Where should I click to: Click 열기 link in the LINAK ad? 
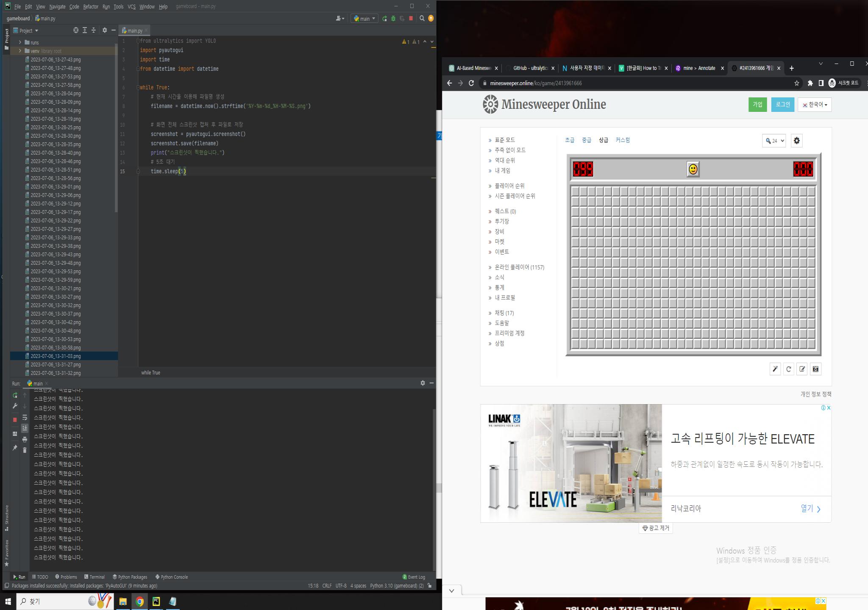[810, 508]
